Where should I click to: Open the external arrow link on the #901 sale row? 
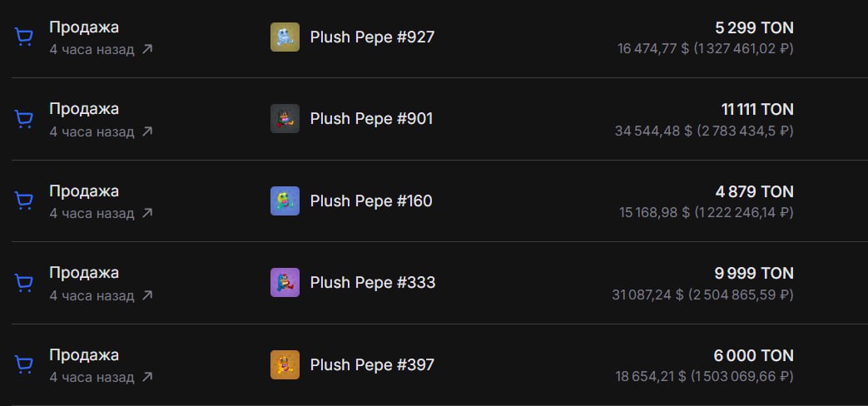(x=147, y=131)
